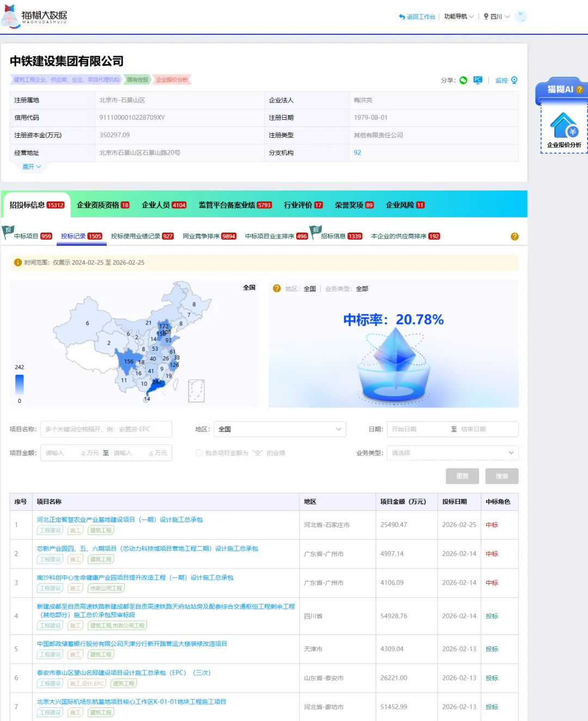588x721 pixels.
Task: Open project 中国邮政储蓄银行天津分行
Action: click(x=132, y=644)
